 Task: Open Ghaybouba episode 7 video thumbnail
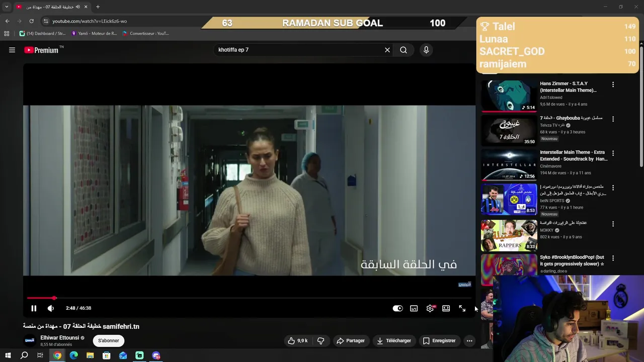click(x=509, y=130)
